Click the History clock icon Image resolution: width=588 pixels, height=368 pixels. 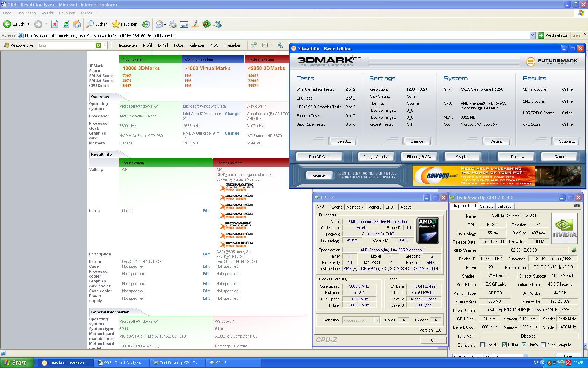tap(146, 24)
